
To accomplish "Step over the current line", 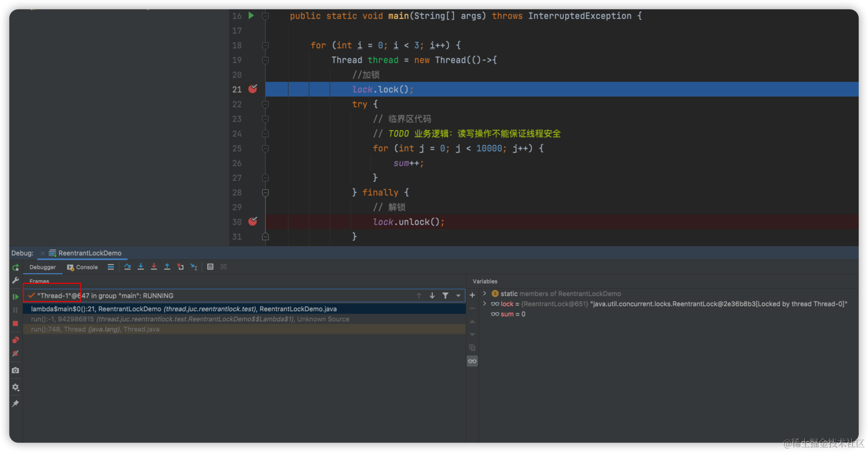I will [127, 267].
